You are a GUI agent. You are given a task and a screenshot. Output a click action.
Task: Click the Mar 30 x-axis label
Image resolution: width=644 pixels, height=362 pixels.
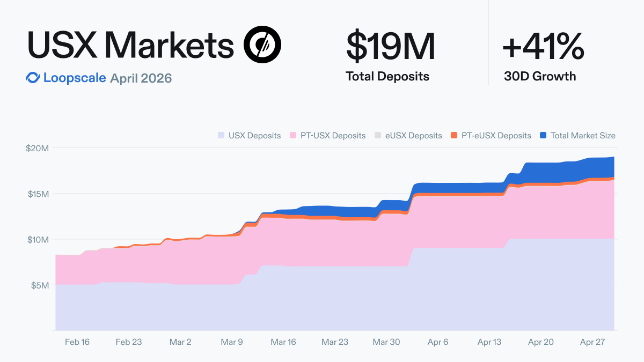pos(386,342)
